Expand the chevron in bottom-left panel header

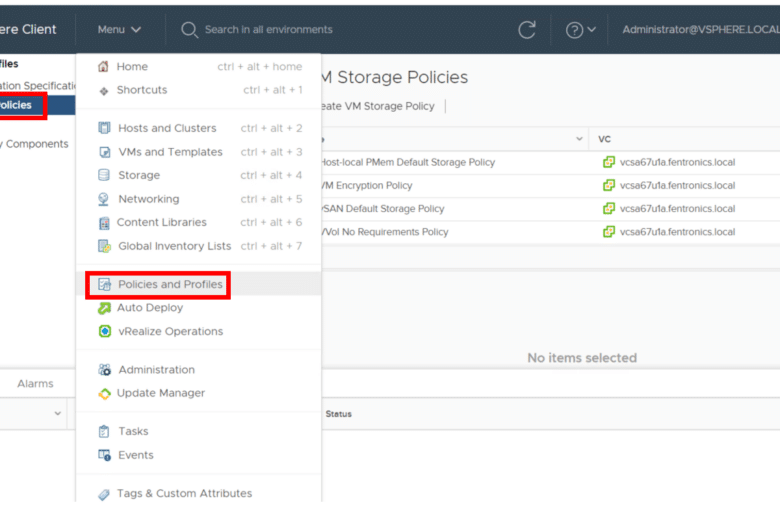(58, 413)
